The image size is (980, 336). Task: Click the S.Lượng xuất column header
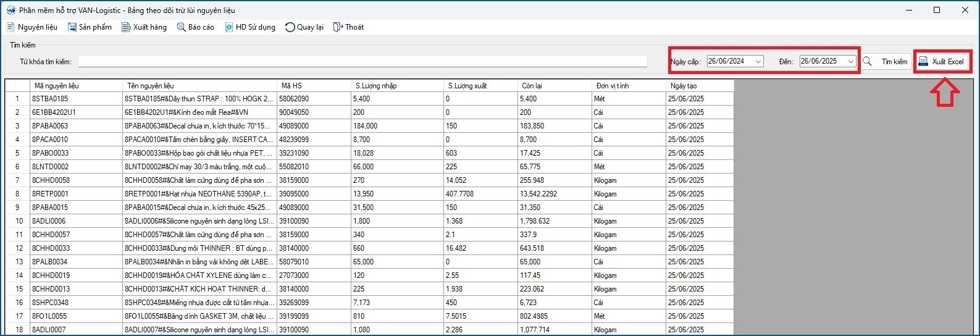point(481,86)
